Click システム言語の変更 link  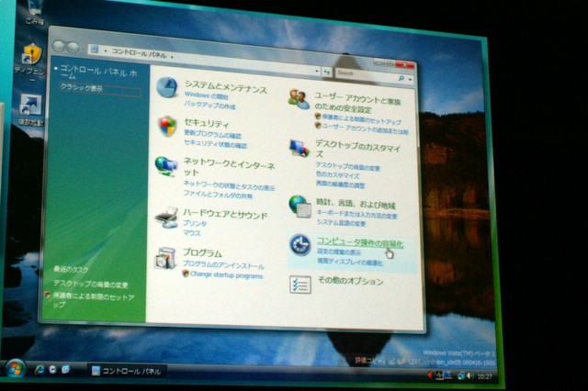[x=341, y=223]
